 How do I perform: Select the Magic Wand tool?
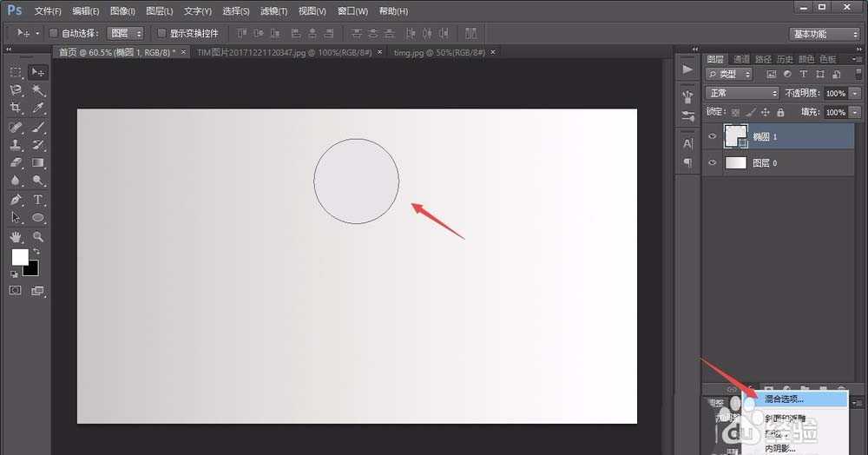[37, 89]
